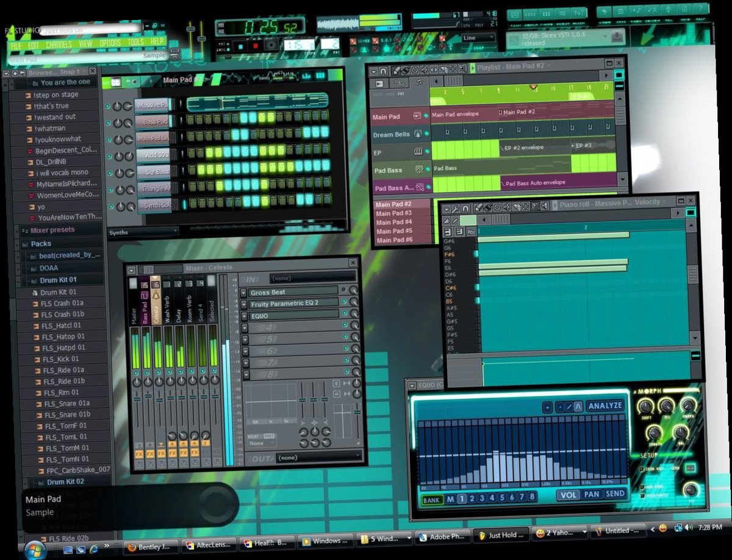Open the Fruity Parametric EQ 2 slot arrow
Viewport: 732px width, 560px height.
[243, 304]
